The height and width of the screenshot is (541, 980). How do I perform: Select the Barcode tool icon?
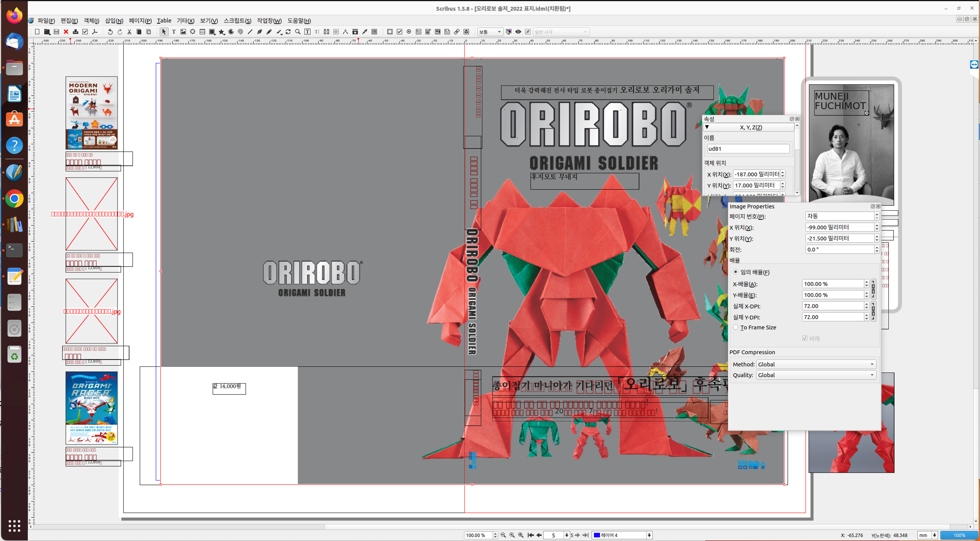click(374, 32)
